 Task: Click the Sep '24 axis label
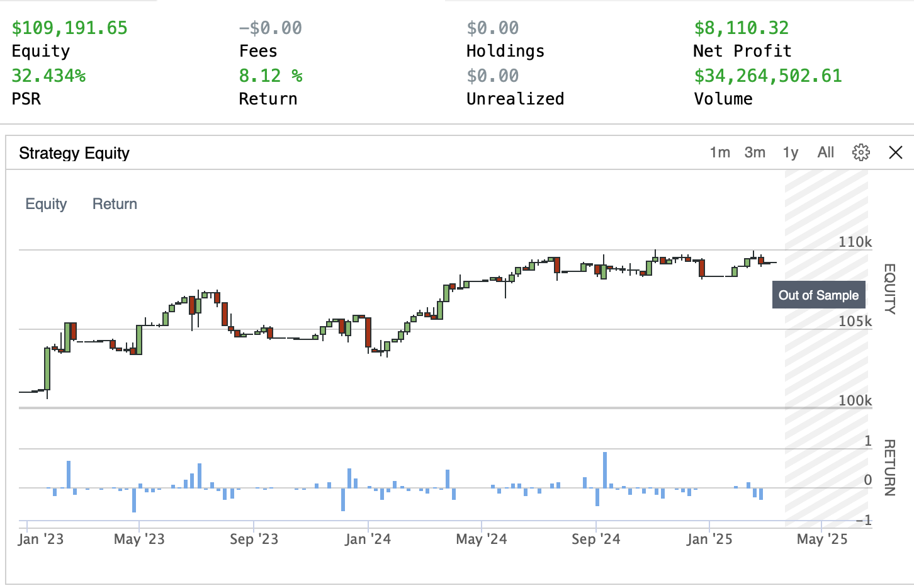coord(595,539)
